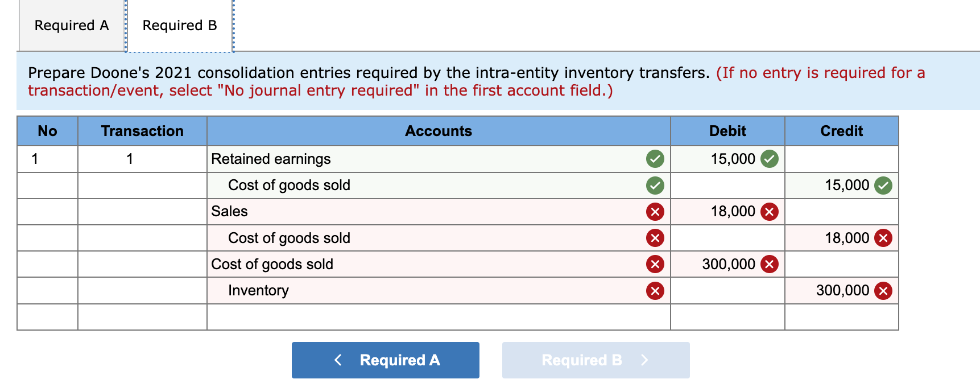
Task: Select the empty last row account field
Action: (438, 317)
